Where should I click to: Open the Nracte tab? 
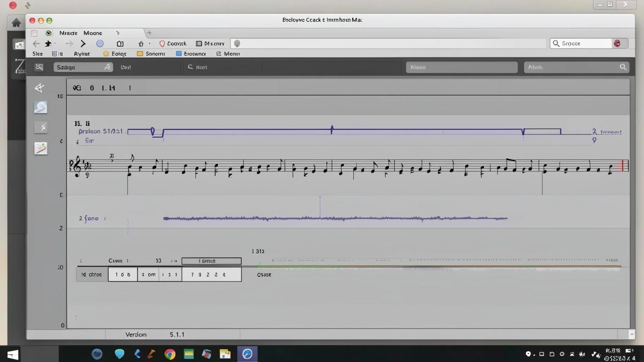pos(68,33)
